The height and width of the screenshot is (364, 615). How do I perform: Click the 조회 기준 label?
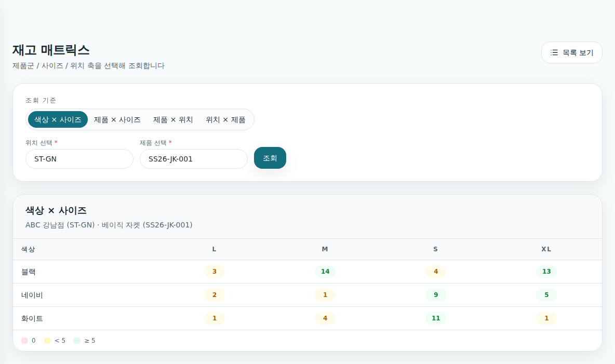pos(41,100)
